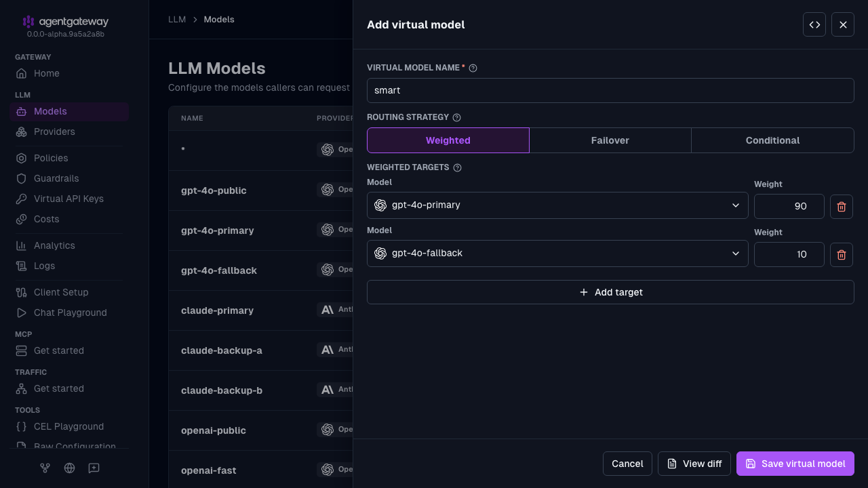868x488 pixels.
Task: Show help for Routing Strategy
Action: (456, 117)
